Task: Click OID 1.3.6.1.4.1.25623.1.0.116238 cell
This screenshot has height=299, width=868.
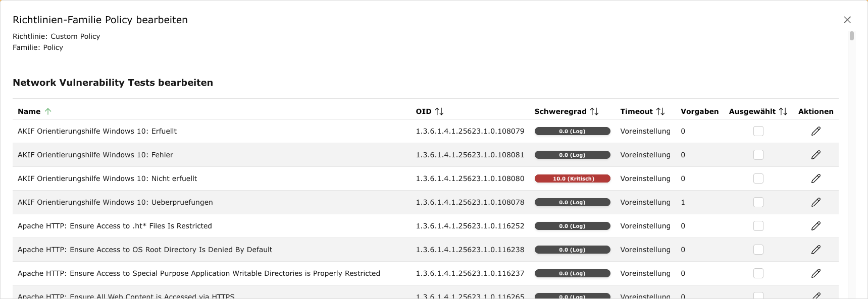Action: pos(470,250)
